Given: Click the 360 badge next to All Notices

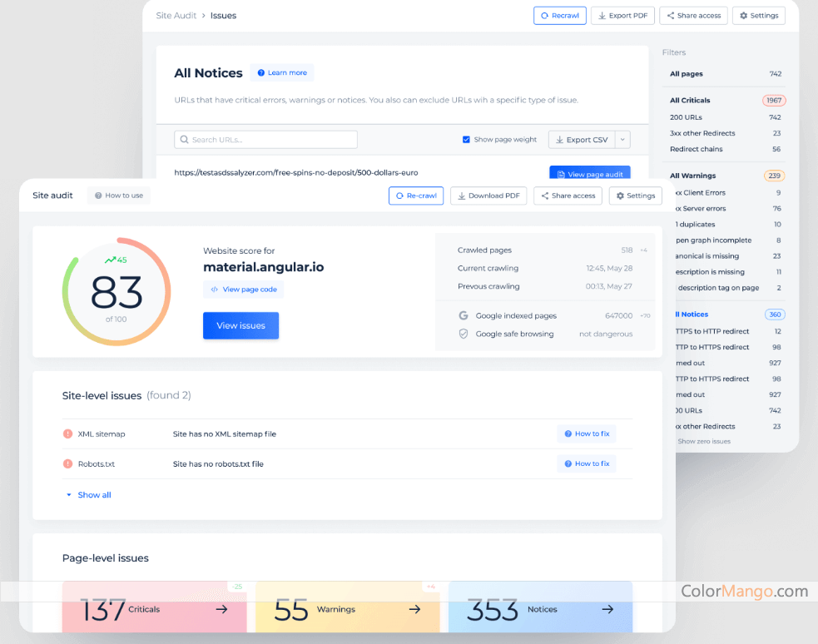Looking at the screenshot, I should pyautogui.click(x=775, y=315).
